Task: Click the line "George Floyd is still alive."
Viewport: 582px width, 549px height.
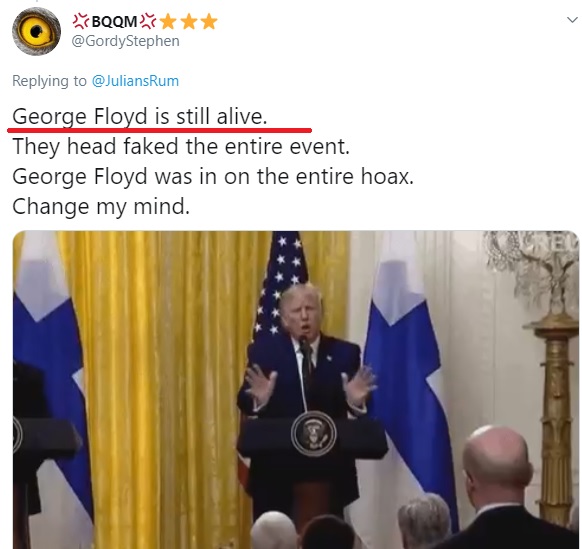Action: click(140, 116)
